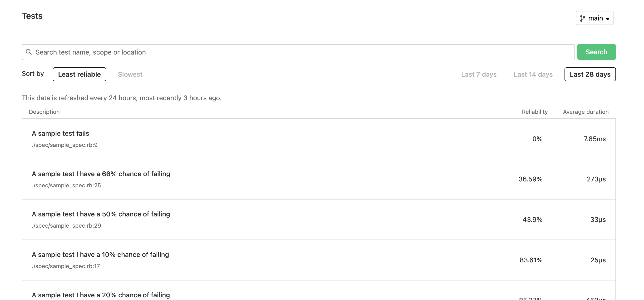Open the "A sample test fails" entry
Screen dimensions: 644x300
click(60, 133)
